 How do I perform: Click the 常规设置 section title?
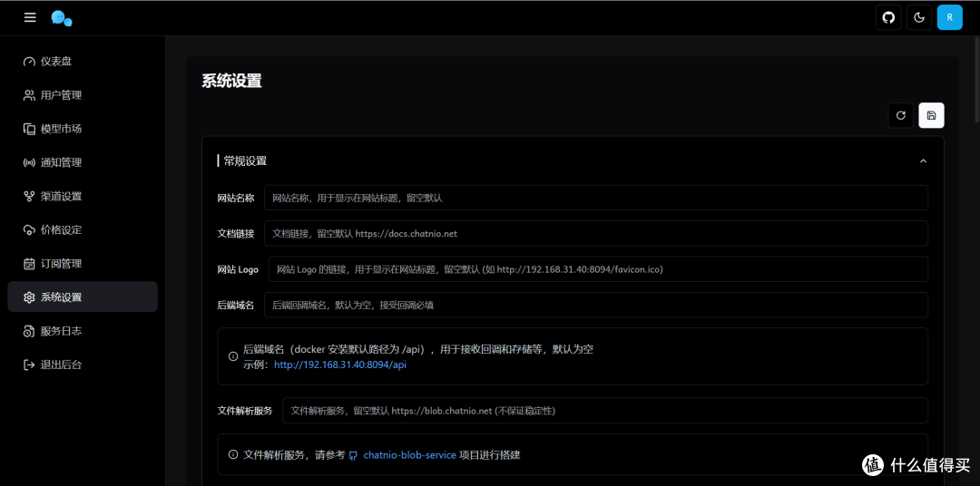245,161
